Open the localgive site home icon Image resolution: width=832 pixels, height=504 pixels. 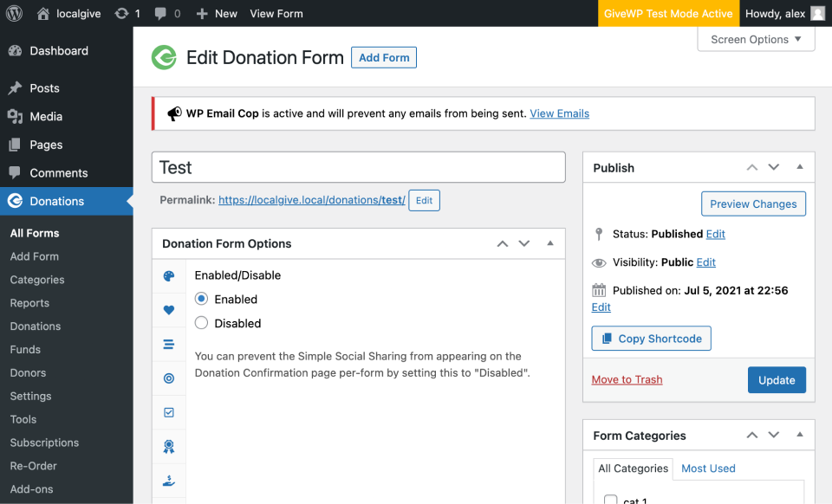[x=43, y=13]
